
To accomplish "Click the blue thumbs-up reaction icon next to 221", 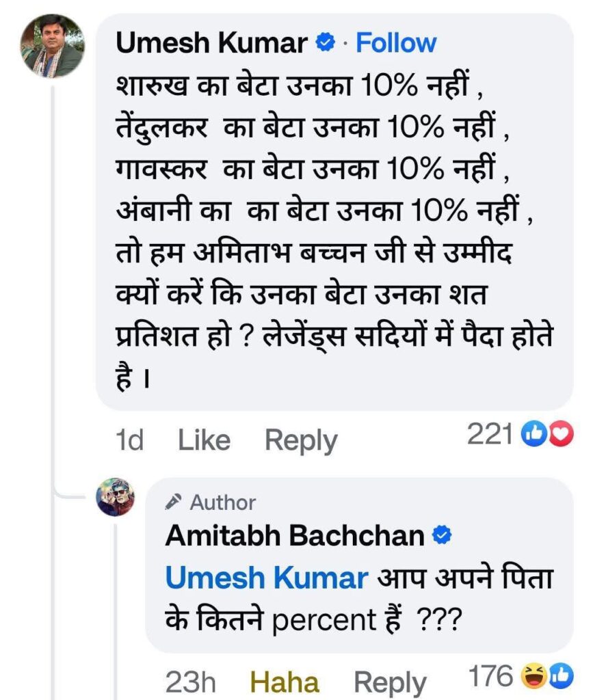I will (532, 433).
